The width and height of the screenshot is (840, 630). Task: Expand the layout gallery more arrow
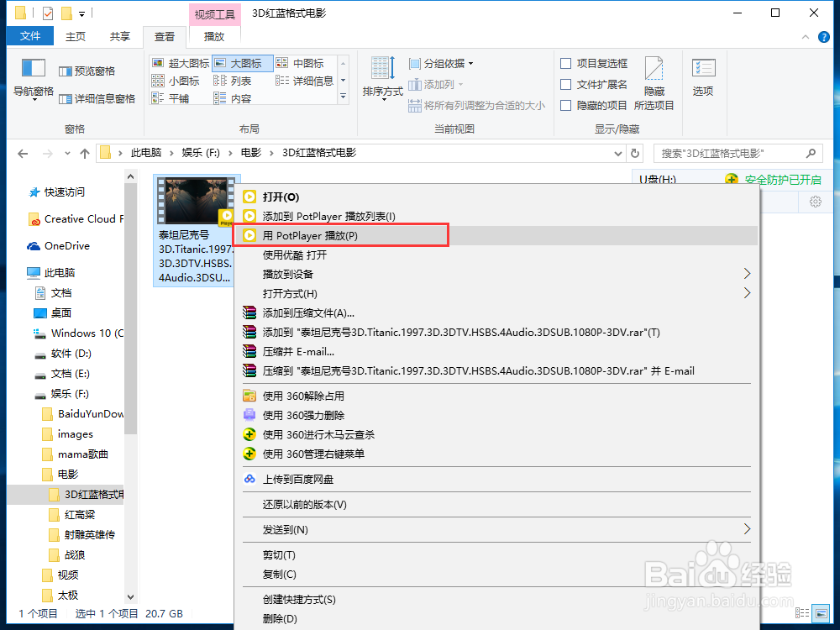tap(344, 97)
